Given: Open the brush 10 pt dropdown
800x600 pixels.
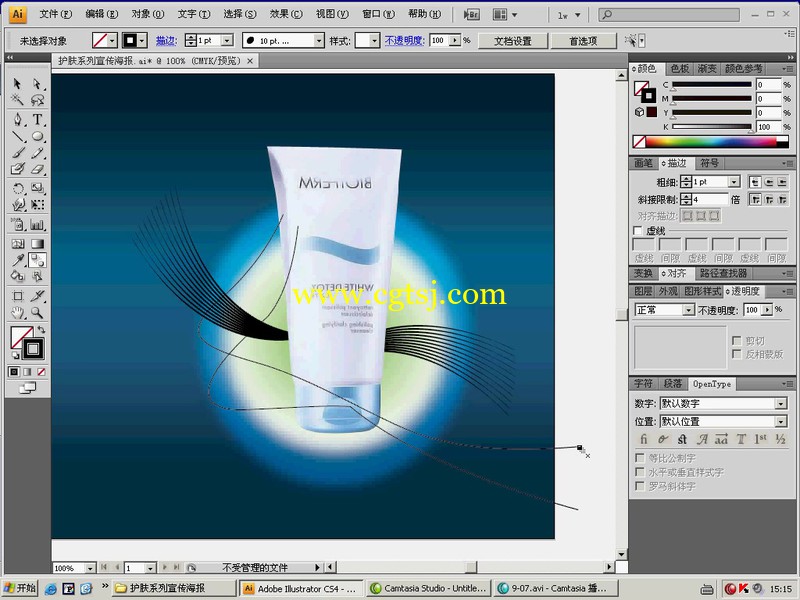Looking at the screenshot, I should coord(319,40).
